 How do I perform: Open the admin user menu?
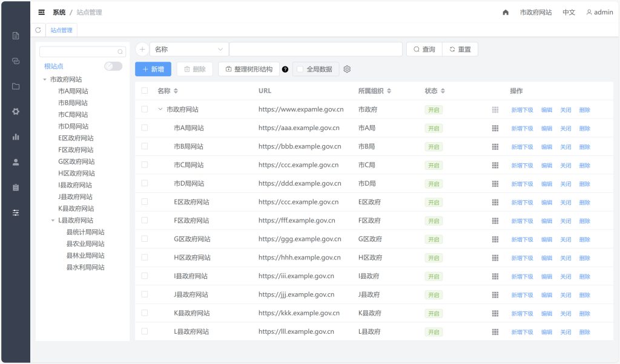pyautogui.click(x=599, y=12)
